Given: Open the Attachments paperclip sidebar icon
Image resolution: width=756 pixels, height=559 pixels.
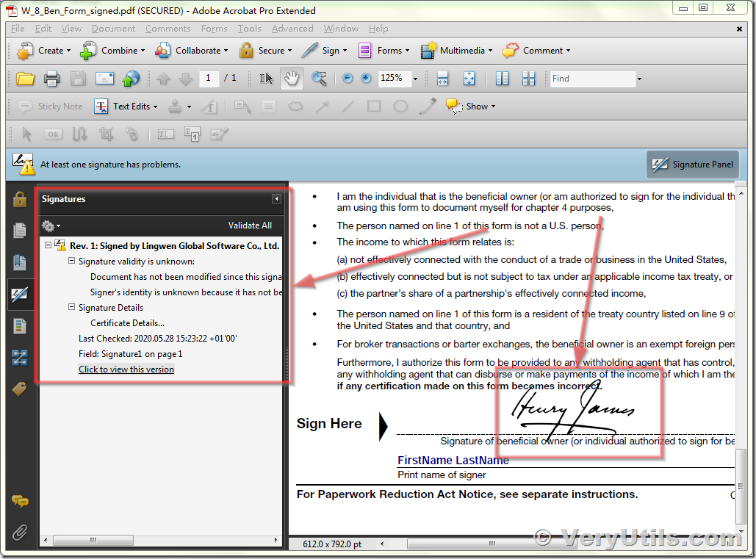Looking at the screenshot, I should click(x=20, y=533).
